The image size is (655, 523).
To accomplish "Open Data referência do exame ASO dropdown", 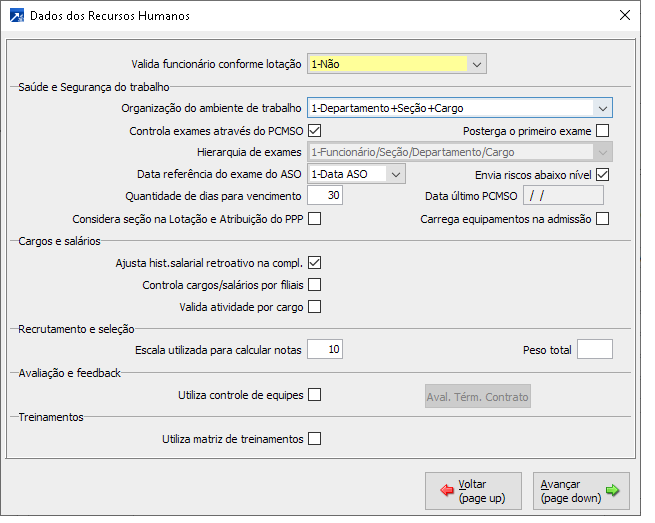I will [x=396, y=174].
